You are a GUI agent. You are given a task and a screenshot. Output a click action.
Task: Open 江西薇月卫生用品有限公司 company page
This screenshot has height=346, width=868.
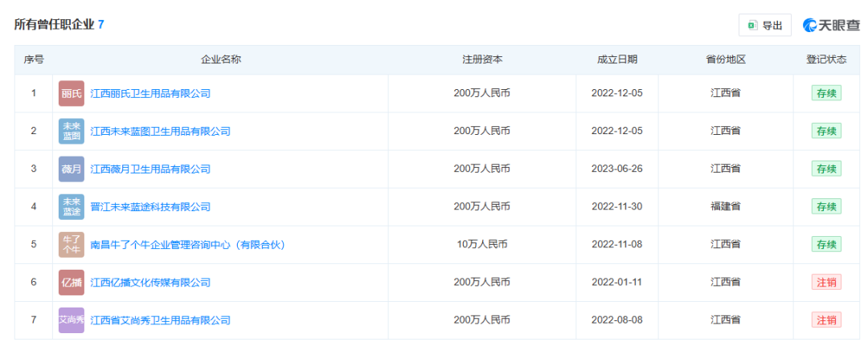pyautogui.click(x=150, y=169)
